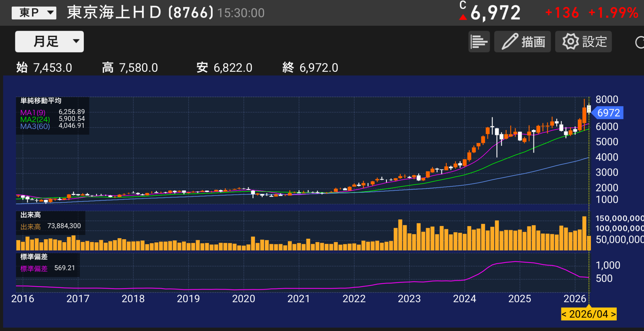Screen dimensions: 644x331
Task: Click the tallest volume bar near 2026
Action: point(584,233)
